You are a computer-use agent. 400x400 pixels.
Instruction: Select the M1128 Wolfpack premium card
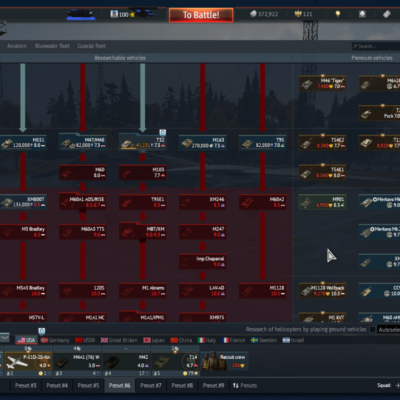(x=323, y=290)
